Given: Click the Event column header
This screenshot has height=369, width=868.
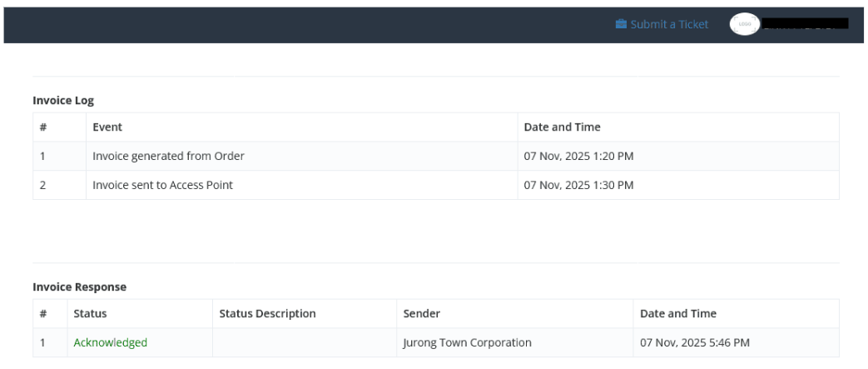Looking at the screenshot, I should [107, 127].
